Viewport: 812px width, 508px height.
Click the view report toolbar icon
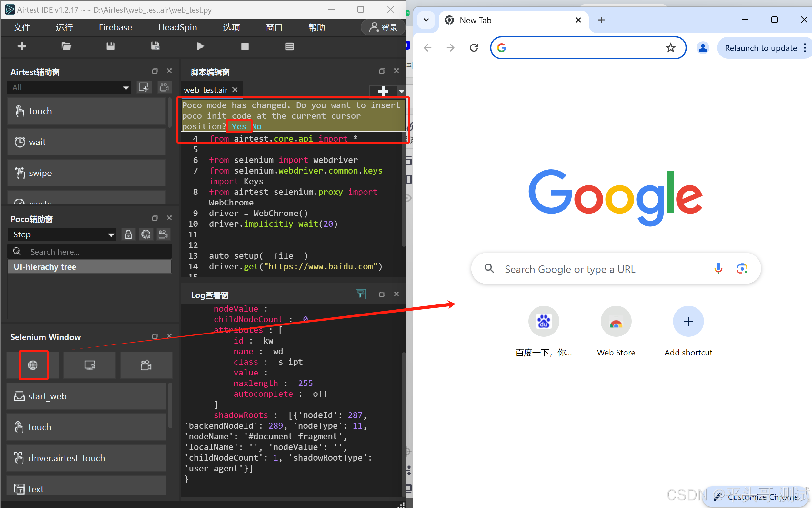click(x=289, y=46)
